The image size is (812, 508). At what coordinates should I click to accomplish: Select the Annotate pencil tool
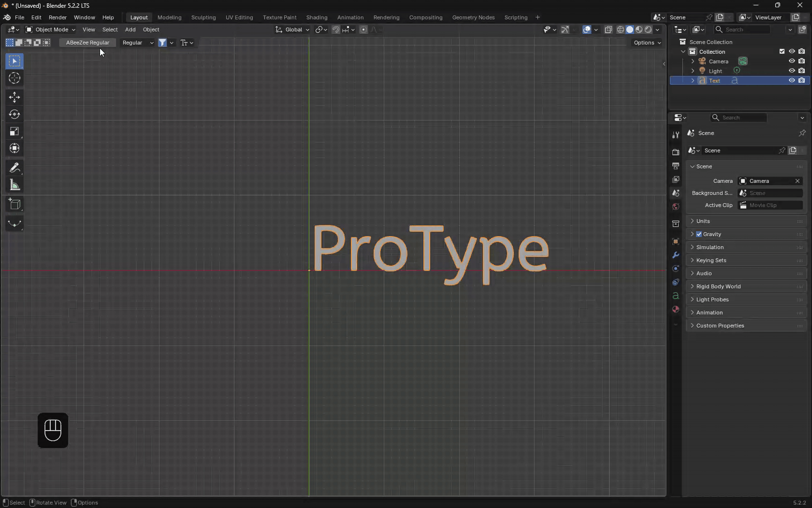(14, 168)
